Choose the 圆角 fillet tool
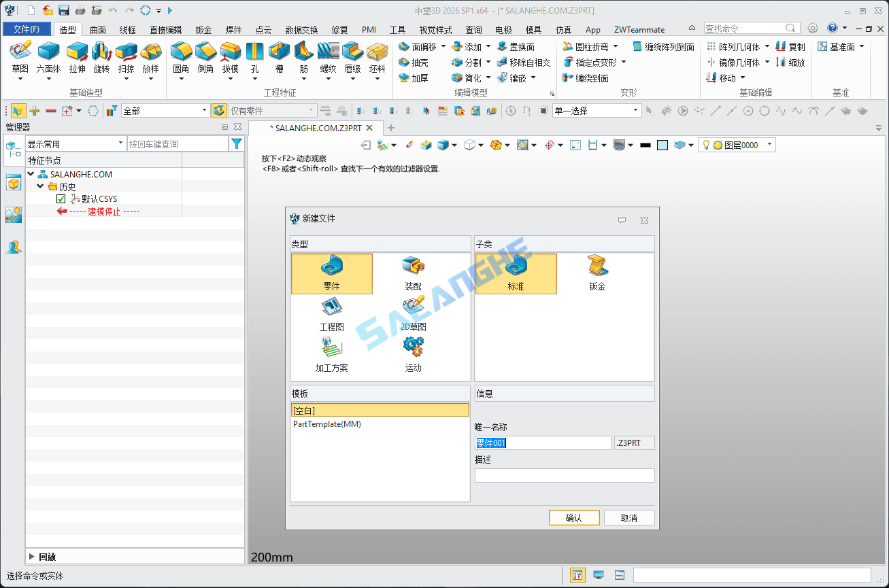 point(180,52)
